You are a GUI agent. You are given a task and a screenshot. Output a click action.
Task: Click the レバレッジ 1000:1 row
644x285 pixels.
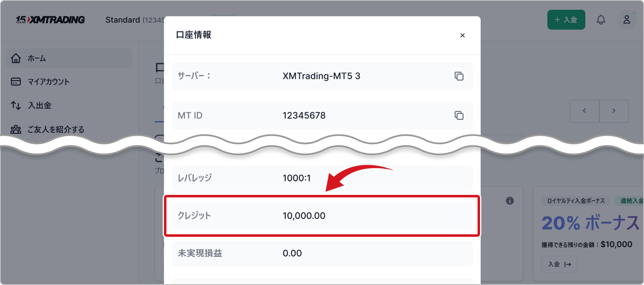point(322,178)
